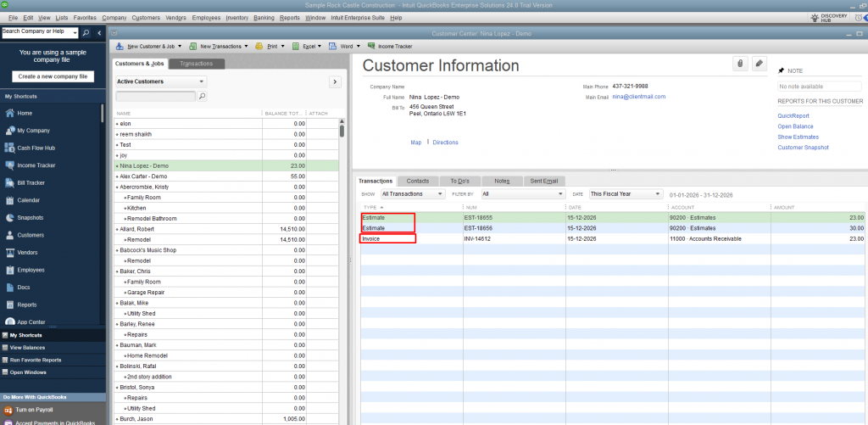
Task: Open the Active Customers dropdown
Action: (161, 81)
